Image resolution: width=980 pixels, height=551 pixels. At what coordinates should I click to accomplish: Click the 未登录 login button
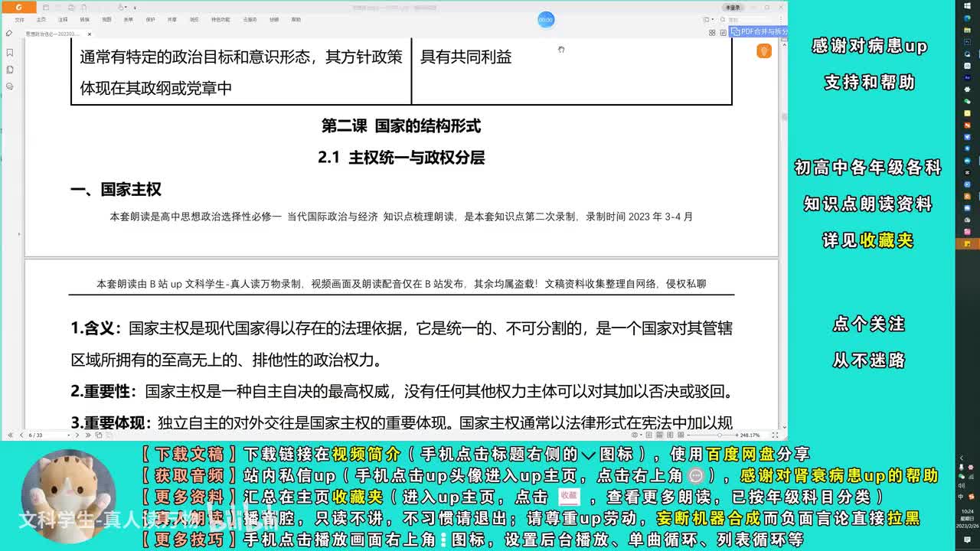[733, 8]
